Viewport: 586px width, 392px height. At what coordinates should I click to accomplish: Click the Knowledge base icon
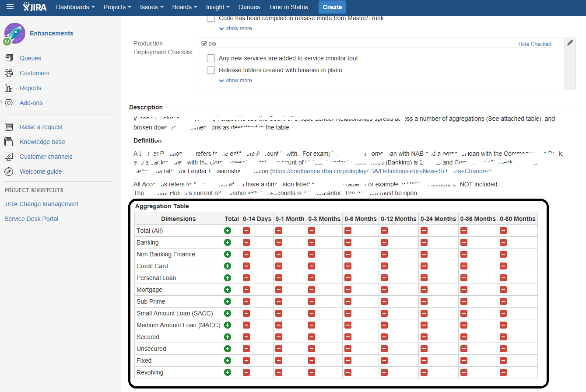pos(9,142)
